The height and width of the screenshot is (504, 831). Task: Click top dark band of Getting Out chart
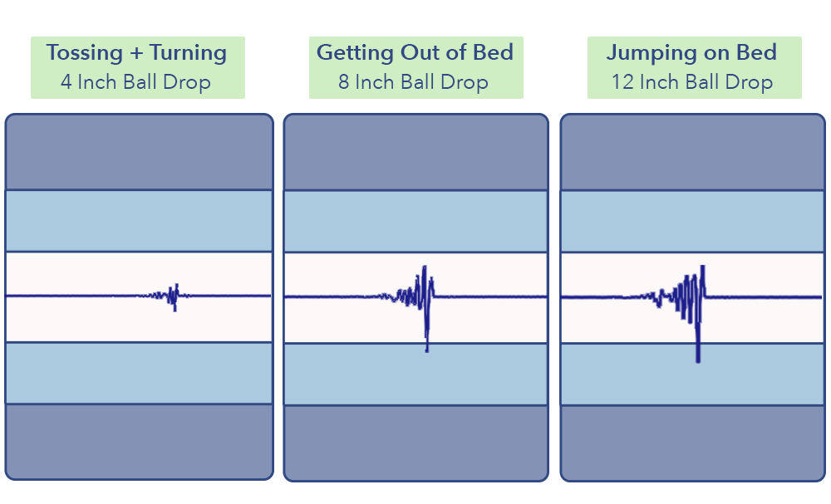[416, 153]
